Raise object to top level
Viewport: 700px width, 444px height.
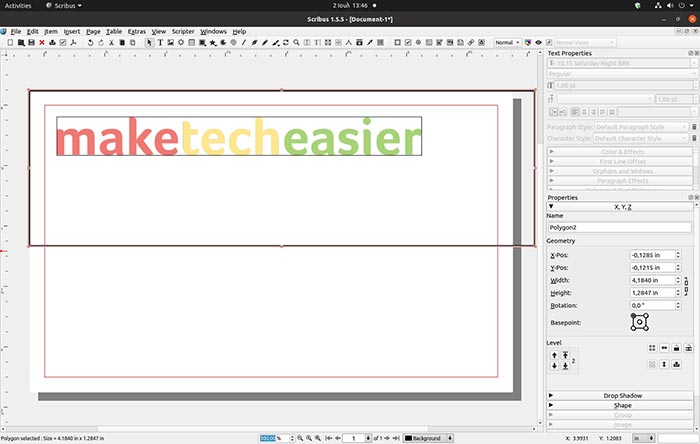coord(565,355)
